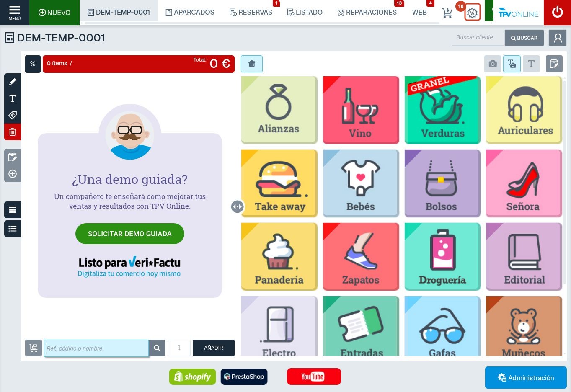Open the shopping cart icon in top bar

point(447,13)
